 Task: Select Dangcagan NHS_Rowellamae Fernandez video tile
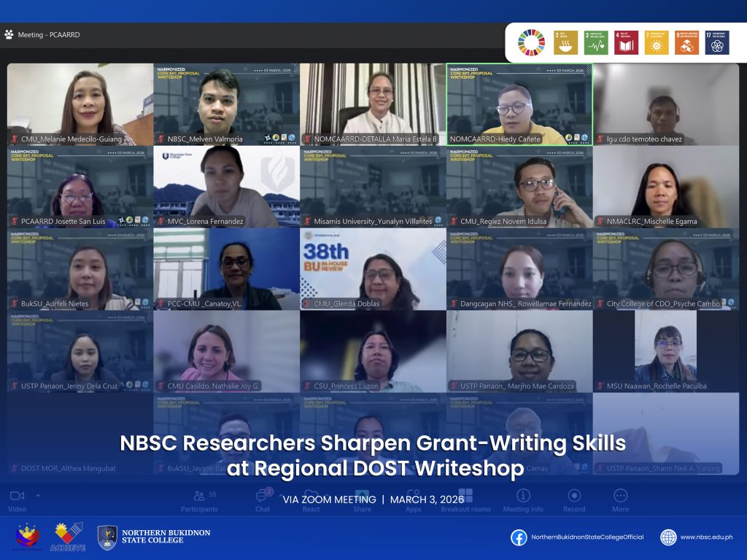point(519,269)
